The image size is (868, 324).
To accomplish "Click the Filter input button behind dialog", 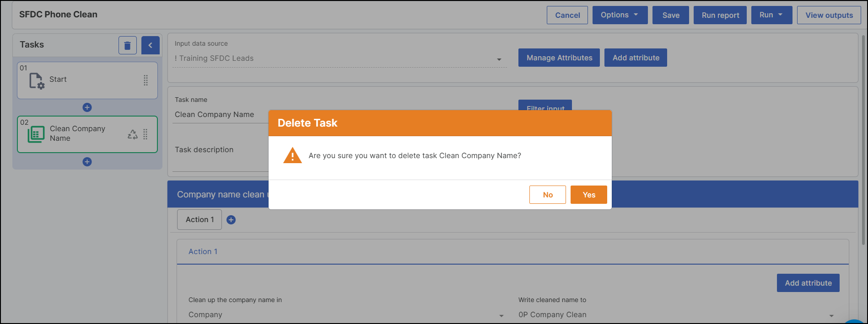I will coord(545,105).
